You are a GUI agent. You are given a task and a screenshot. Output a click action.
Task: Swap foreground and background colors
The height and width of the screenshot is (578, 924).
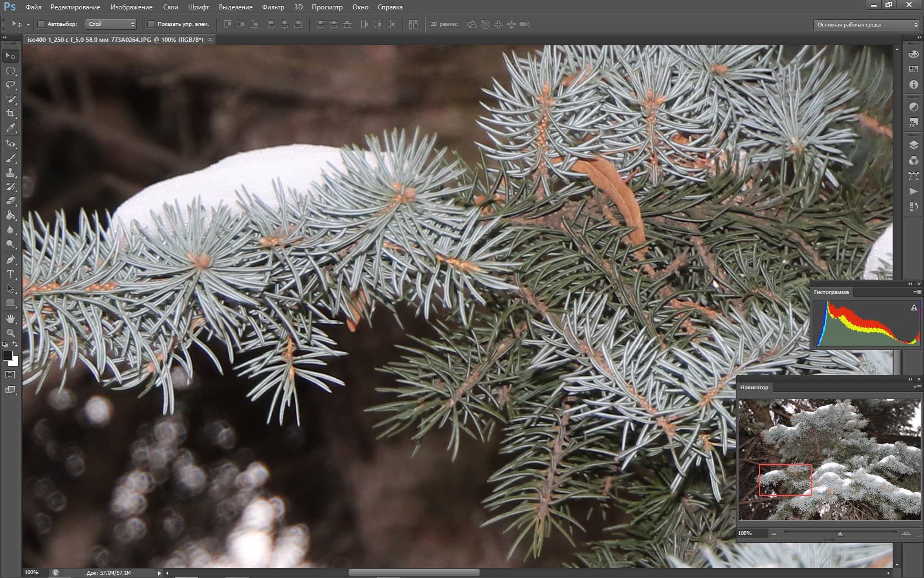click(x=15, y=345)
